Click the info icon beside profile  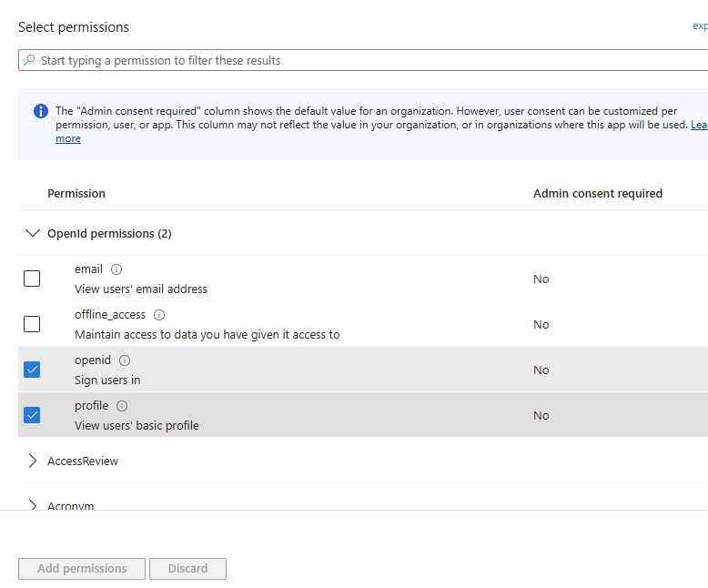coord(122,406)
